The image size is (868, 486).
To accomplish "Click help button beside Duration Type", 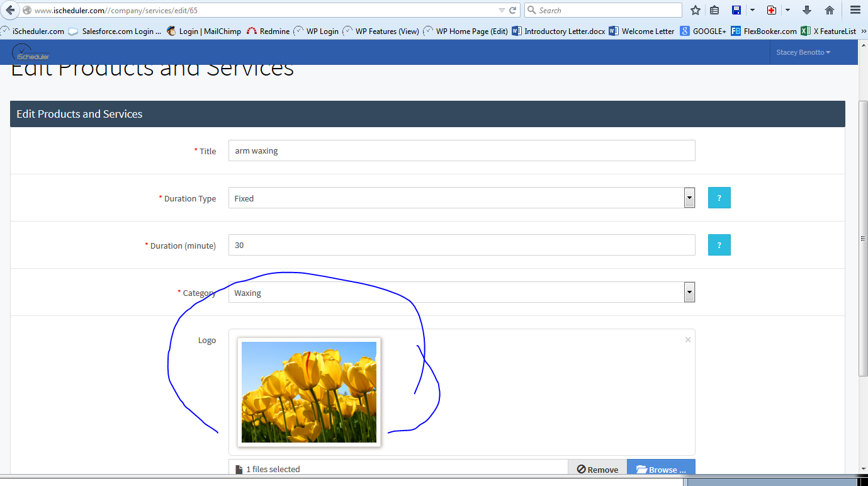I will point(719,198).
